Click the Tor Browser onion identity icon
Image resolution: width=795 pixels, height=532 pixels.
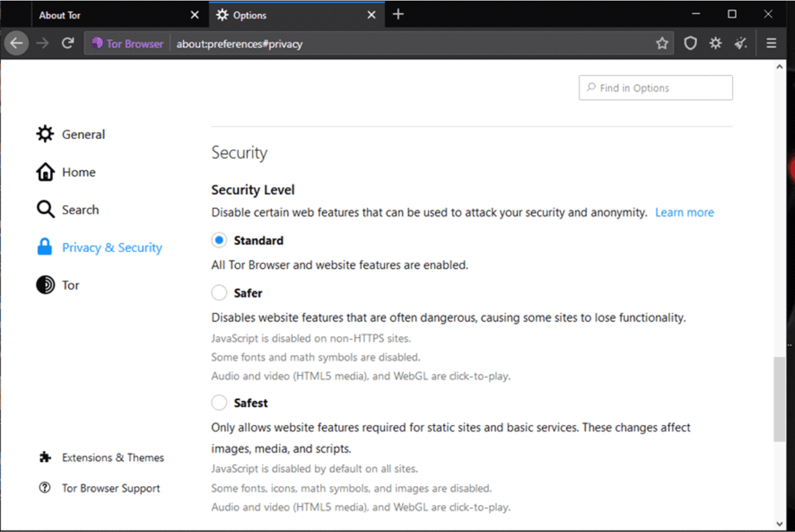[x=97, y=43]
